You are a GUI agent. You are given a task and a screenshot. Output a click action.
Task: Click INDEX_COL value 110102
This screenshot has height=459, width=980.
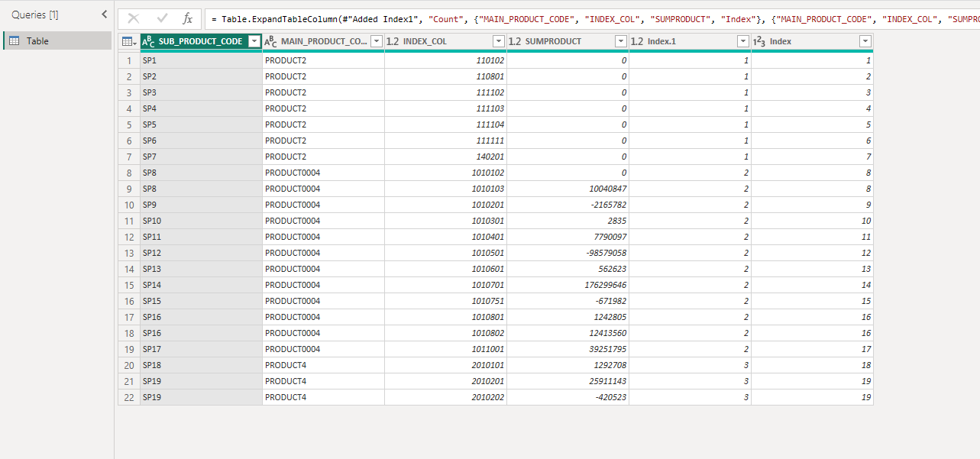445,60
